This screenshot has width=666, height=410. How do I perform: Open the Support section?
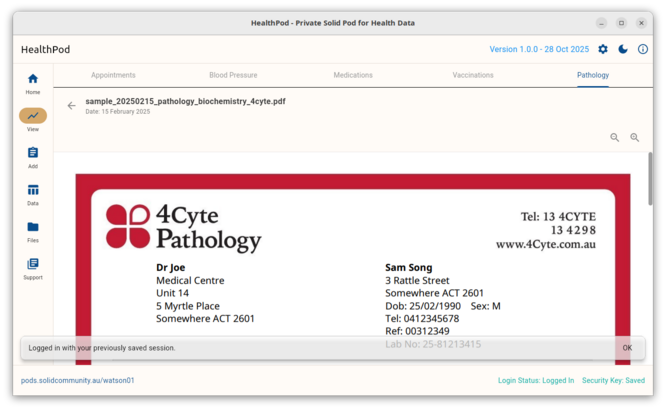tap(33, 269)
